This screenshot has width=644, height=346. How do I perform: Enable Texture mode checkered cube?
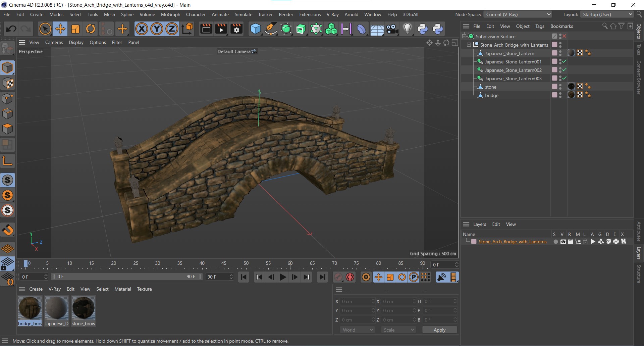click(x=7, y=83)
